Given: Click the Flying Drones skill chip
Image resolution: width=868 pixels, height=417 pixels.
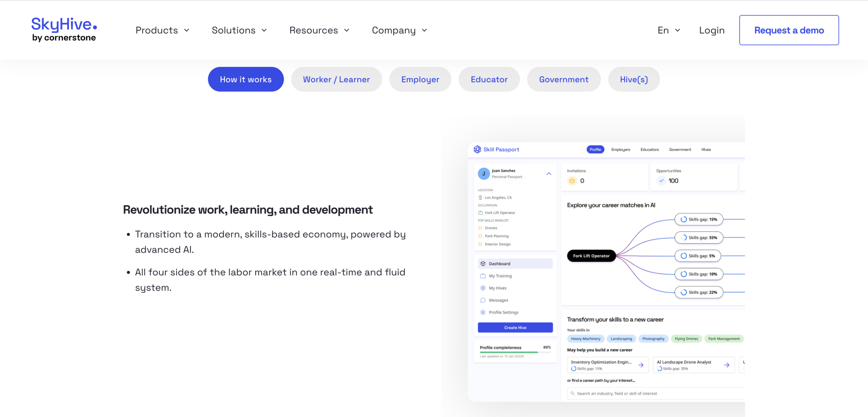Looking at the screenshot, I should tap(686, 339).
